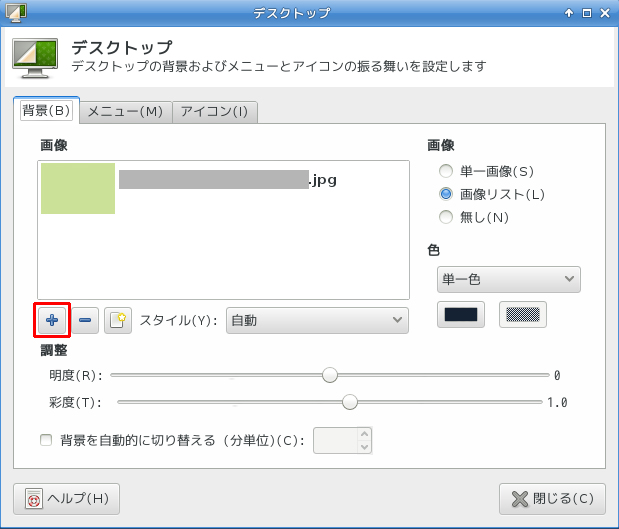The width and height of the screenshot is (619, 529).
Task: Click the X icon on the close button
Action: (x=519, y=498)
